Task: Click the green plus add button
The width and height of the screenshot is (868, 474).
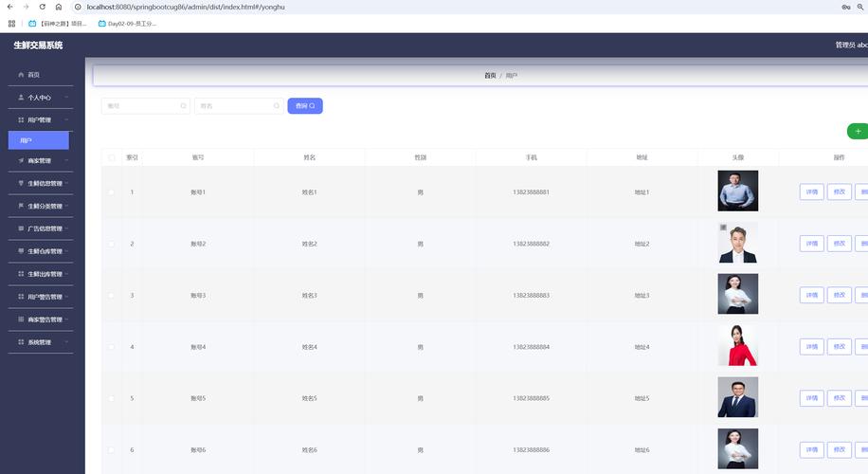Action: click(858, 131)
